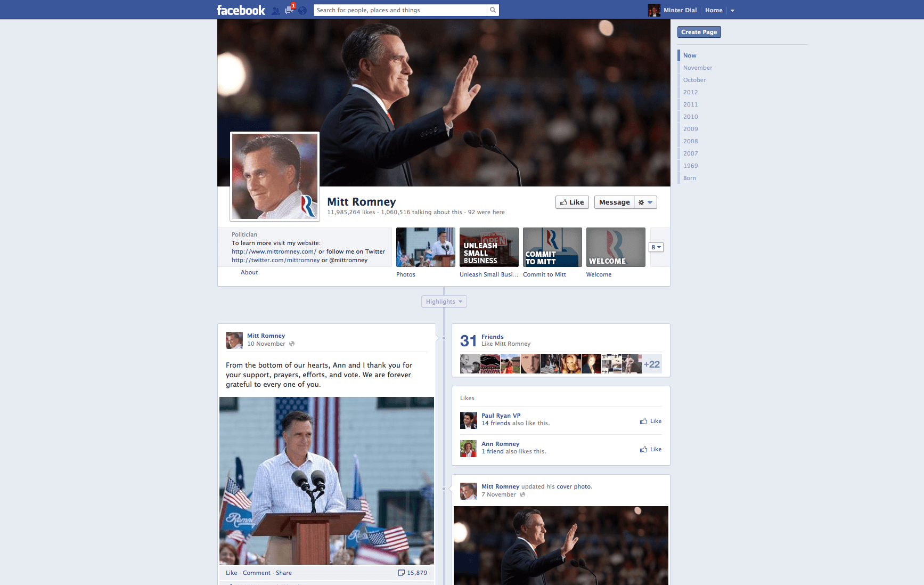The image size is (924, 585).
Task: Open friend requests icon in top bar
Action: coord(276,10)
